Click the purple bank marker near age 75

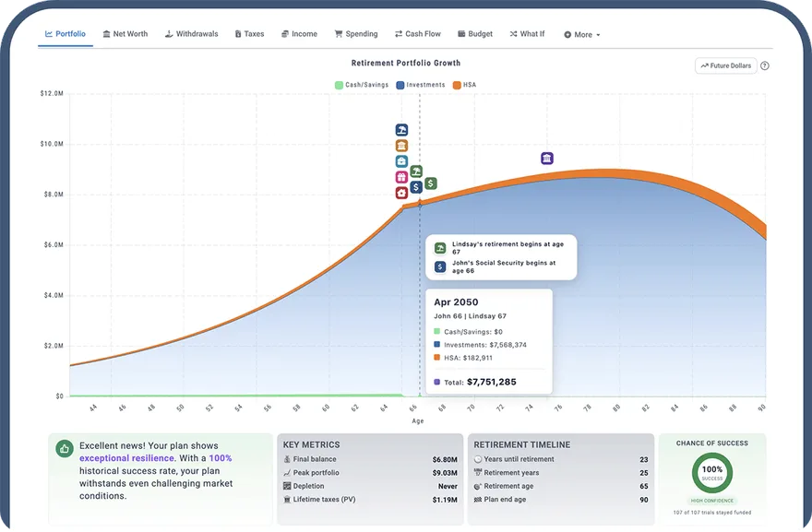547,159
